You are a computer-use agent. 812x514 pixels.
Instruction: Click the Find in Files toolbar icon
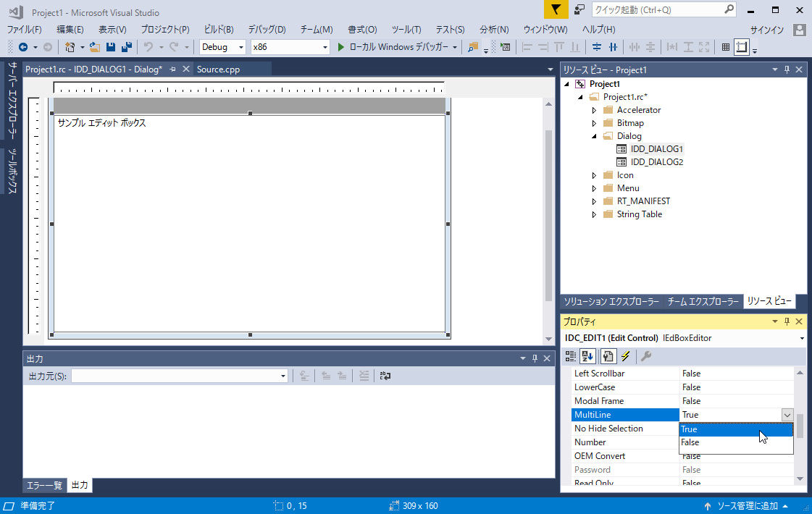pos(473,47)
